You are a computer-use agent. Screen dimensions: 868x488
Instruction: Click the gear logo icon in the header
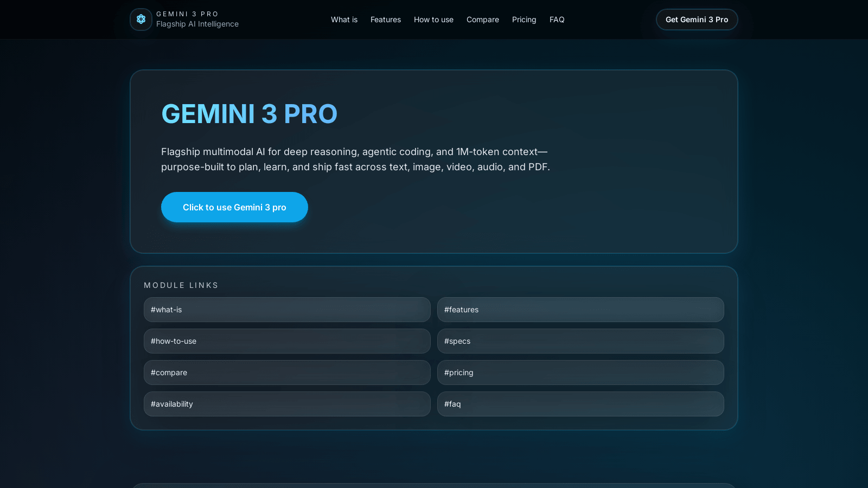click(141, 20)
